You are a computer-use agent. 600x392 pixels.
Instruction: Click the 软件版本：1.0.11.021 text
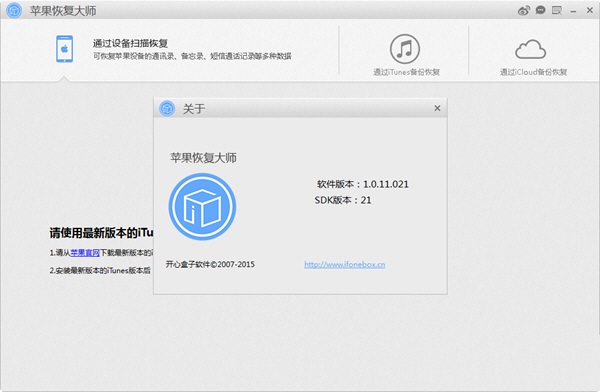click(363, 184)
